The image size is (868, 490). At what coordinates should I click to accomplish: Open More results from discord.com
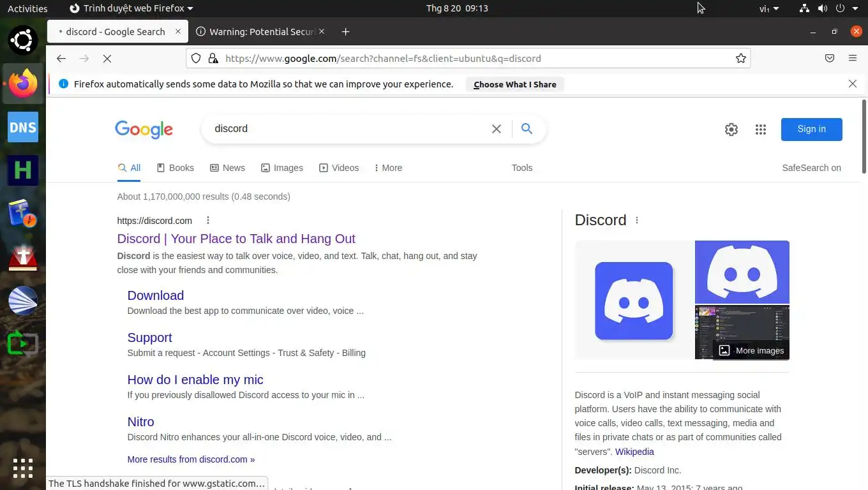pos(191,459)
